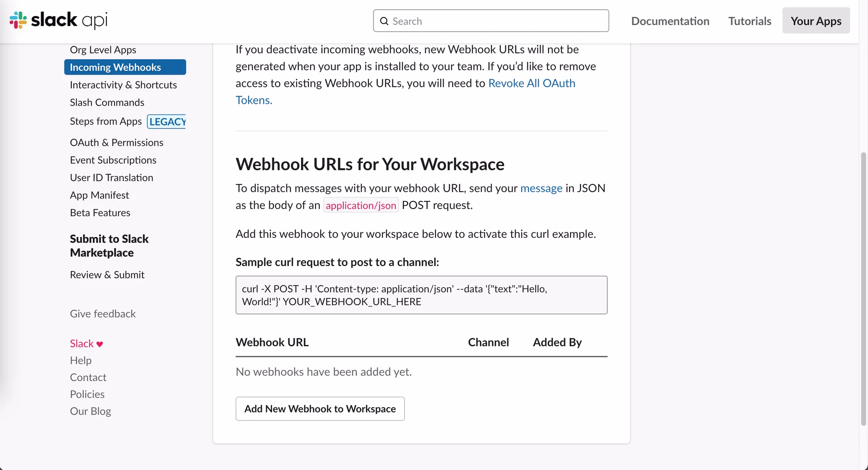Open Event Subscriptions page

pyautogui.click(x=113, y=160)
